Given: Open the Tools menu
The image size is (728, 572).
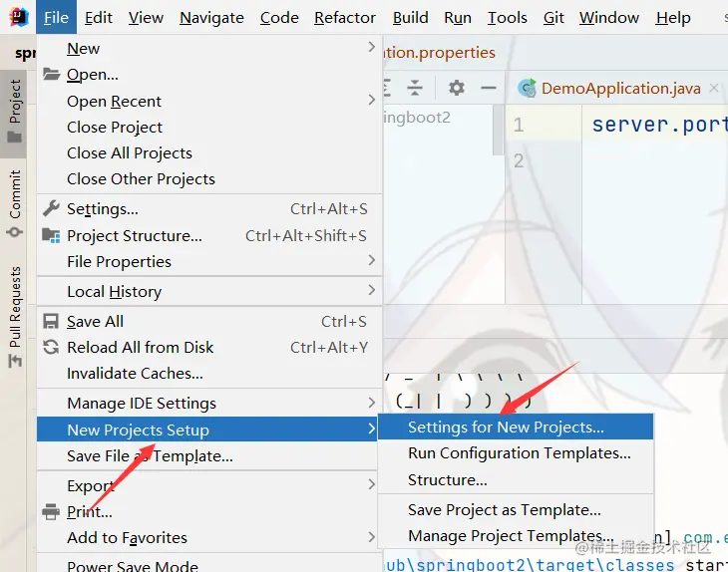Looking at the screenshot, I should pos(508,17).
